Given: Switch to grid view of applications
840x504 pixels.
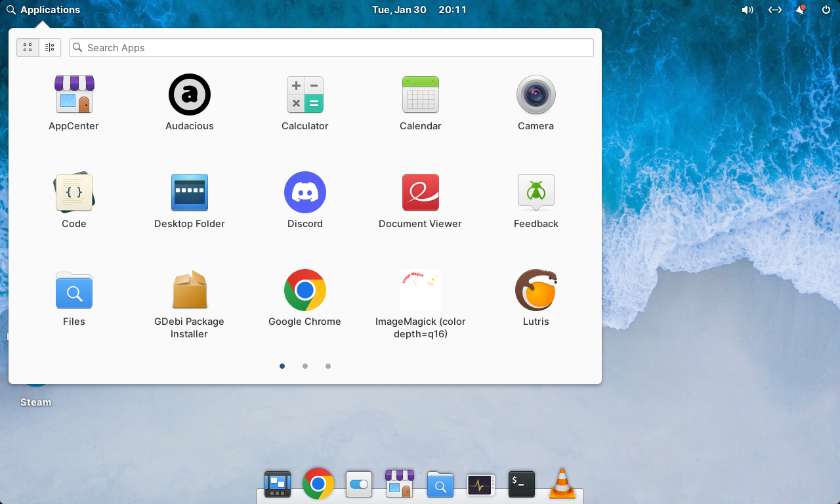Looking at the screenshot, I should 28,47.
